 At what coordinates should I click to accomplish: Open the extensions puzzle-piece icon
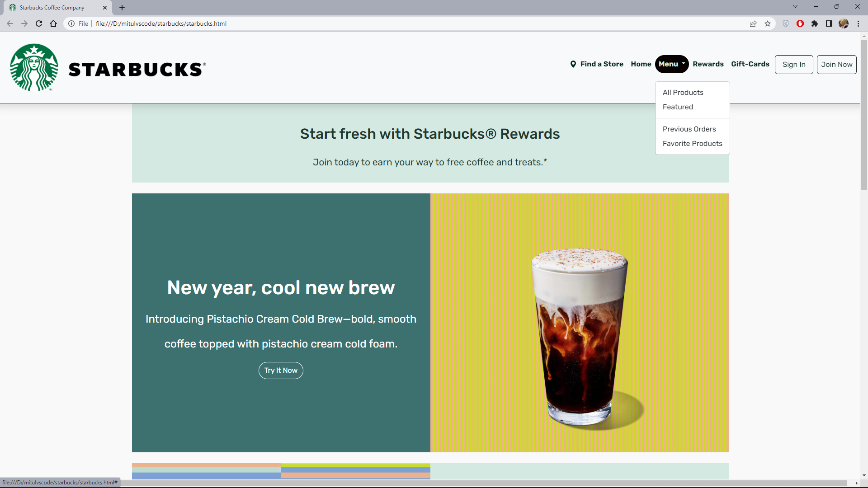click(815, 23)
